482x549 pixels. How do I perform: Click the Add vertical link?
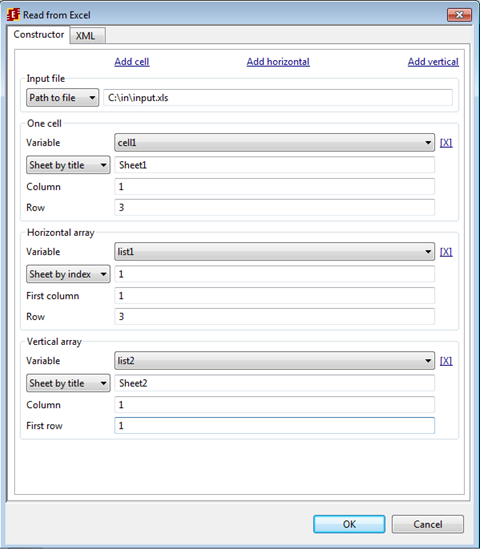pyautogui.click(x=433, y=62)
